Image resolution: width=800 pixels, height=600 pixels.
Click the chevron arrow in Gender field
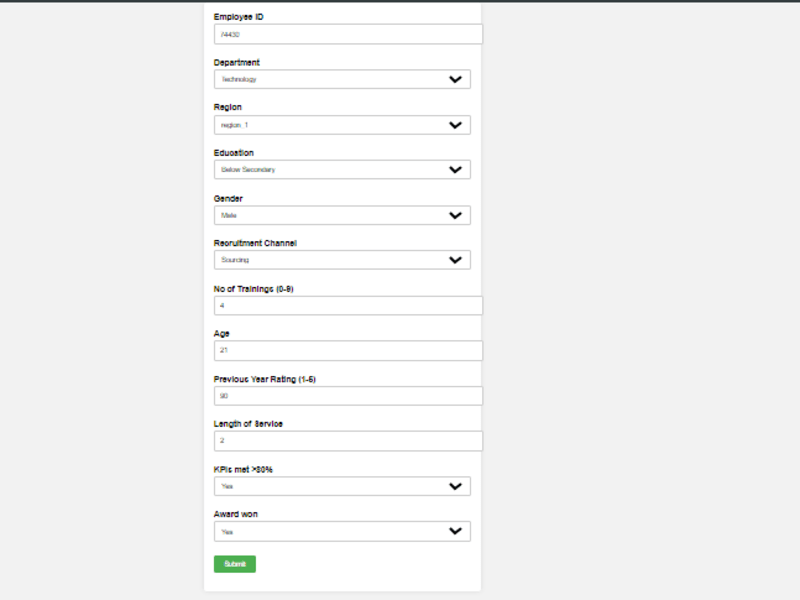[x=455, y=215]
